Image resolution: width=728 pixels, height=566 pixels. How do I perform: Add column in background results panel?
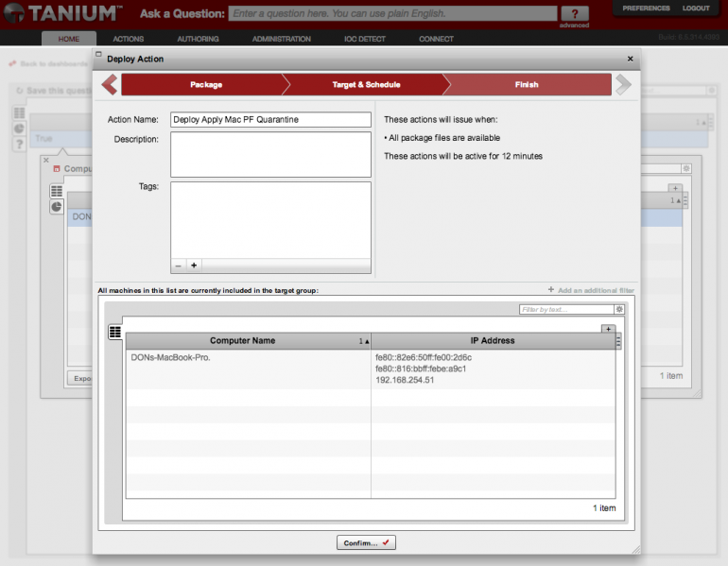pyautogui.click(x=675, y=188)
